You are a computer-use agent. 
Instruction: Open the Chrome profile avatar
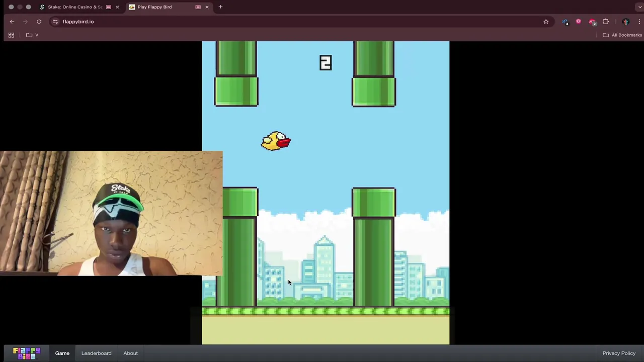point(626,22)
